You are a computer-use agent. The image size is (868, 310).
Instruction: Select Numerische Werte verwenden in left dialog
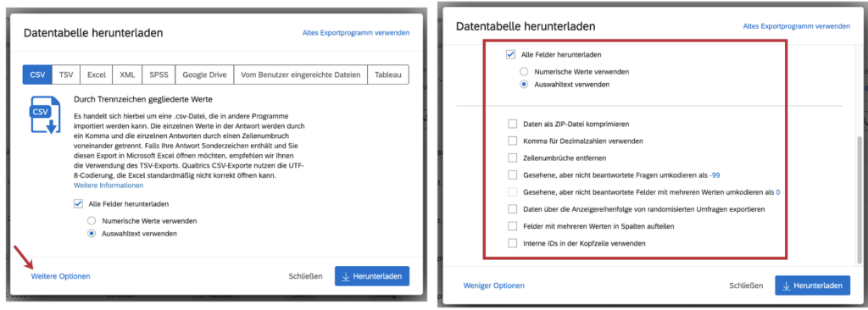tap(92, 220)
